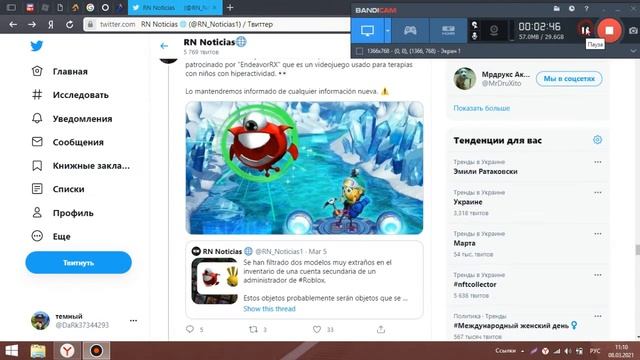The height and width of the screenshot is (360, 640).
Task: Open options dots for Эмили Ратаковски trend
Action: (x=598, y=162)
